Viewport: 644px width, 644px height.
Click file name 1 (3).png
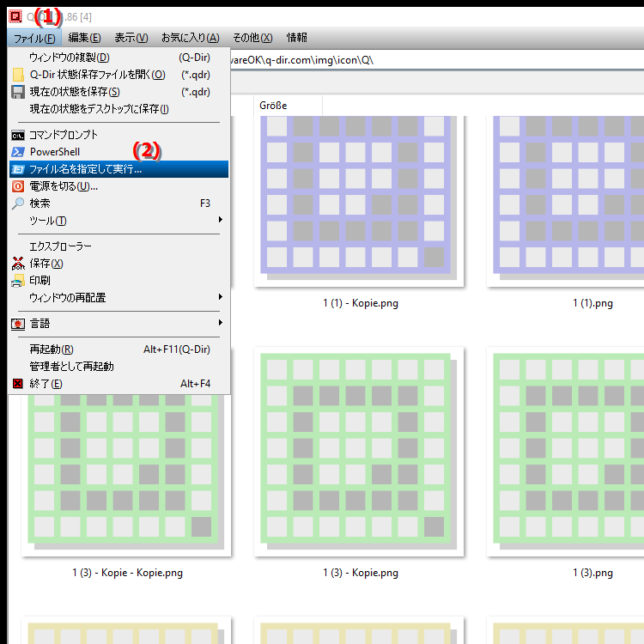592,573
